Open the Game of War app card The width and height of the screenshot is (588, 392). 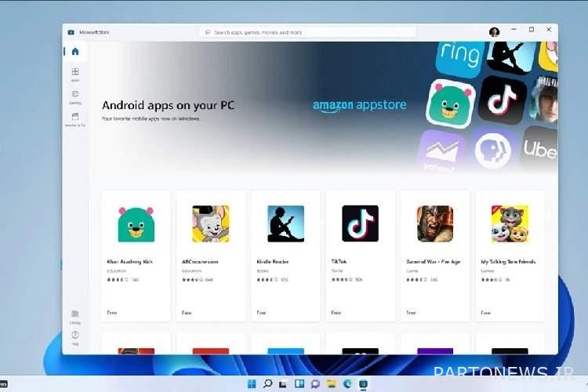(435, 256)
